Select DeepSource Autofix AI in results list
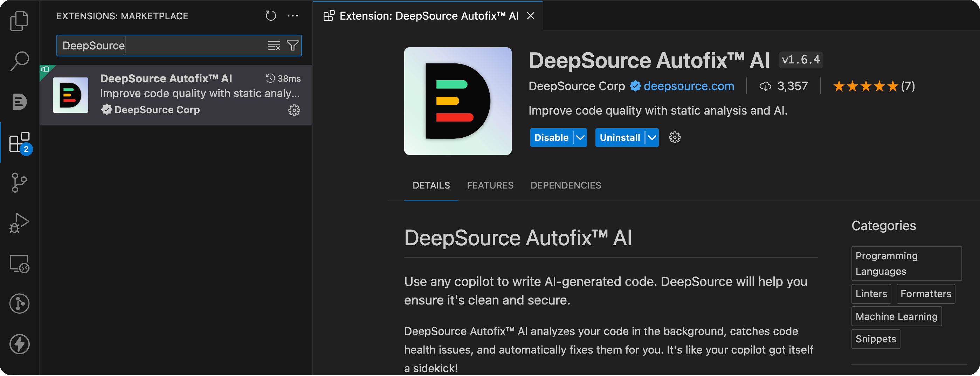This screenshot has height=376, width=980. (x=176, y=95)
